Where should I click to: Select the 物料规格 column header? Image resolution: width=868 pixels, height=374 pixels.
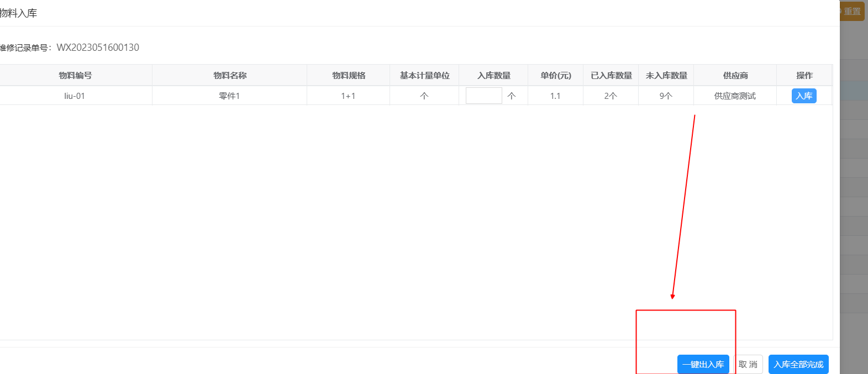pos(349,76)
